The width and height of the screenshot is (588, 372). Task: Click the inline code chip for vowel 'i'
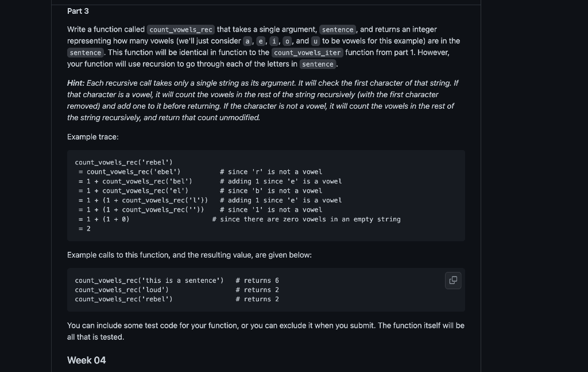click(274, 41)
